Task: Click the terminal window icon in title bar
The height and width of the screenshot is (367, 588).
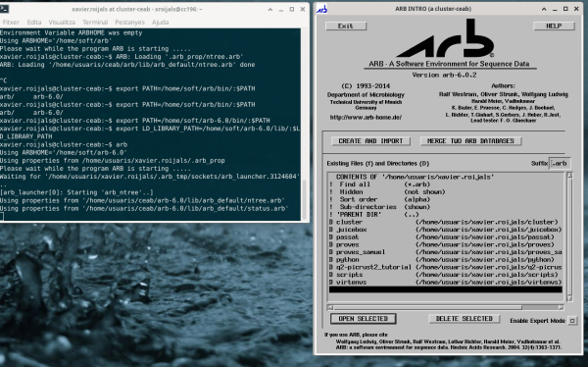Action: pyautogui.click(x=4, y=9)
